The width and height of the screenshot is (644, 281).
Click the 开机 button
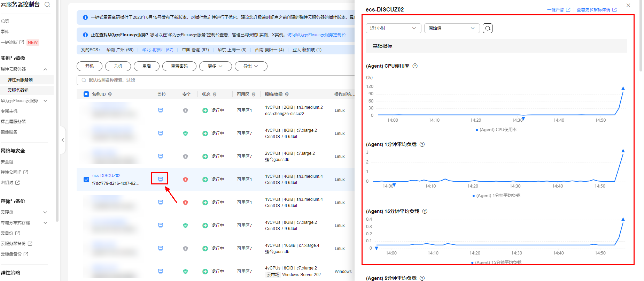[90, 66]
